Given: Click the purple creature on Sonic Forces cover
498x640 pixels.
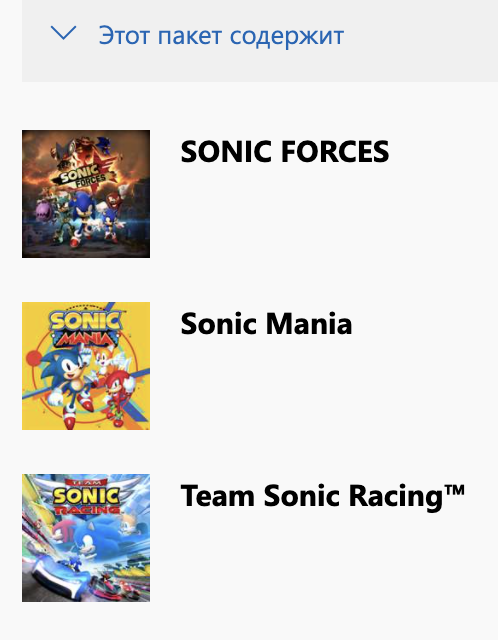Looking at the screenshot, I should [x=44, y=212].
